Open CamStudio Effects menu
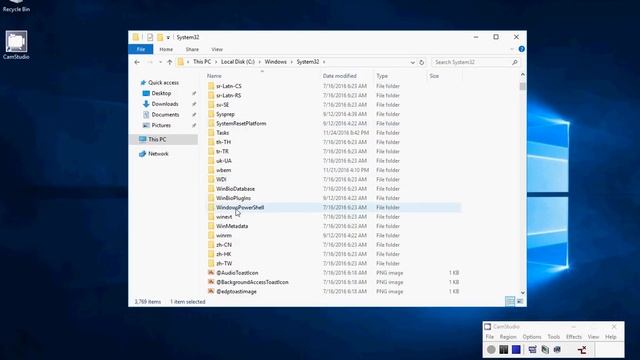The width and height of the screenshot is (640, 360). [573, 337]
